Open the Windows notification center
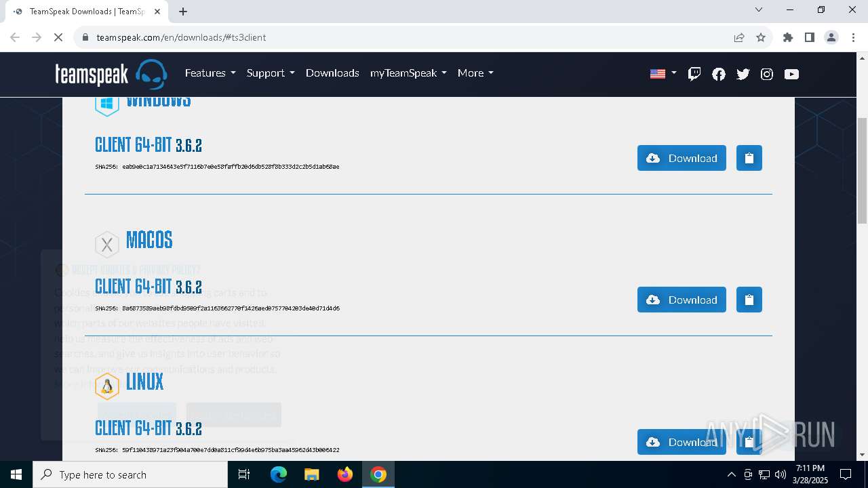Screen dimensions: 868x488 tap(846, 474)
